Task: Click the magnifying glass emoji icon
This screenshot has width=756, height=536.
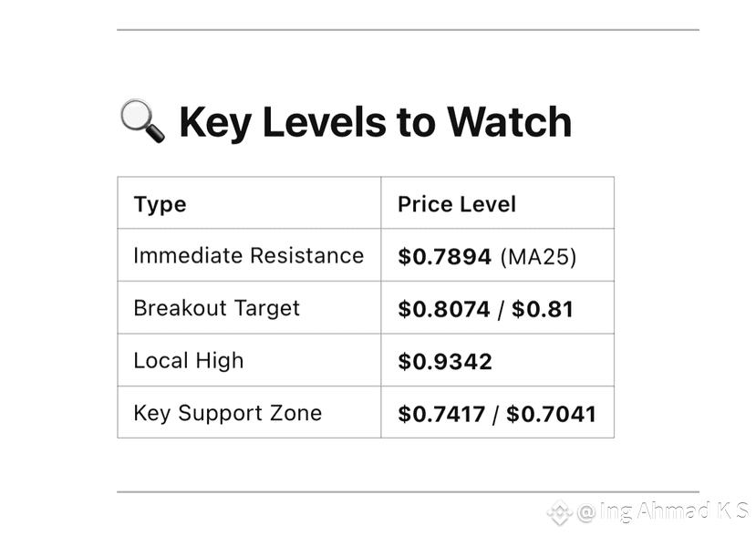Action: coord(142,120)
